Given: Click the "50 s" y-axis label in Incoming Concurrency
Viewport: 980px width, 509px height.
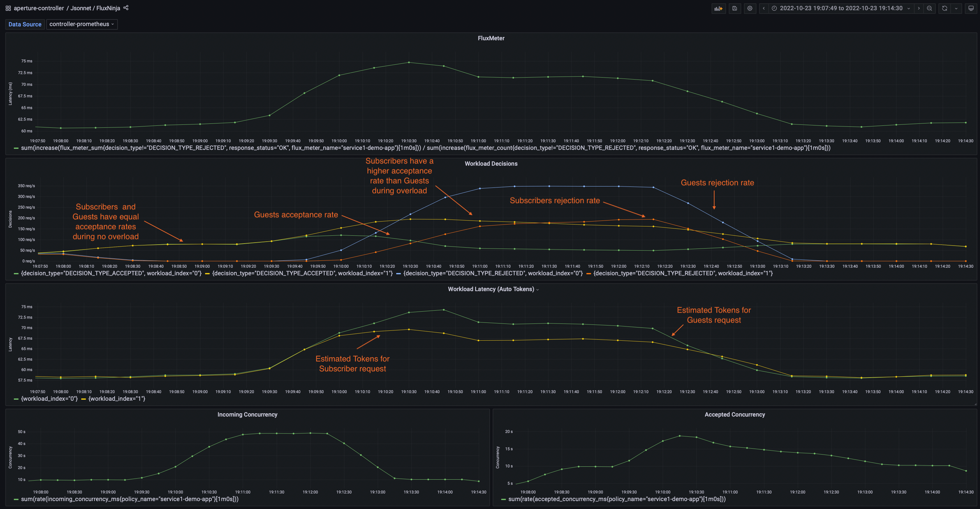Looking at the screenshot, I should [x=22, y=432].
